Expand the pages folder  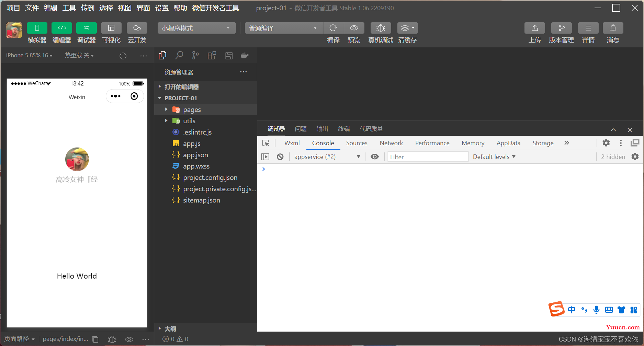[x=206, y=109]
